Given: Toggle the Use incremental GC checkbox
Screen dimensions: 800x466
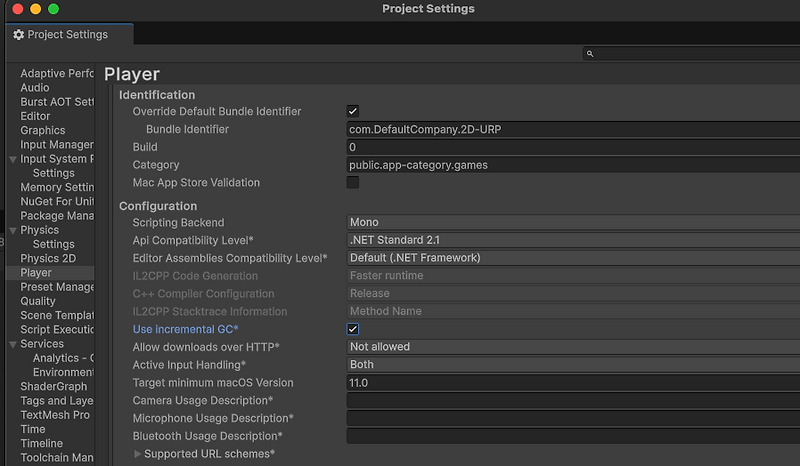Looking at the screenshot, I should [353, 329].
